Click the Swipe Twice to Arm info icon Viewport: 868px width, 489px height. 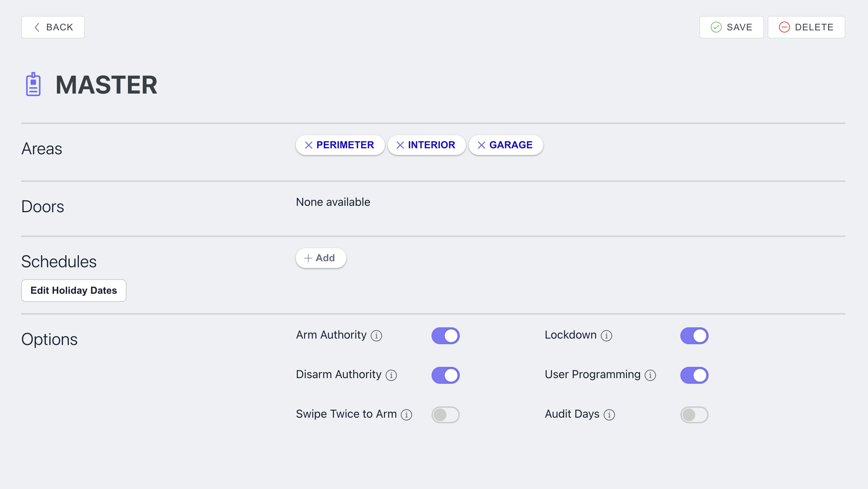coord(406,415)
